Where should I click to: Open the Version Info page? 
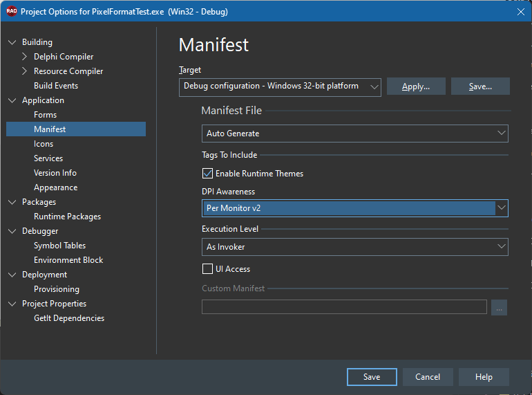pyautogui.click(x=55, y=173)
